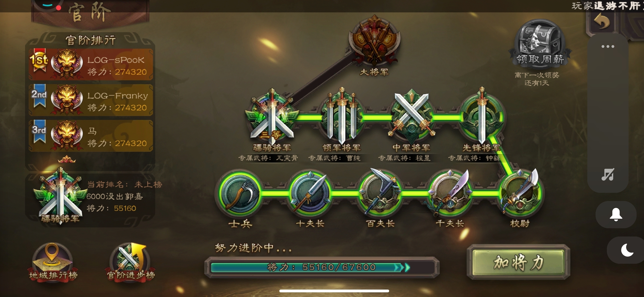Select the 骠骑将军 crossed swords emblem
Image resolution: width=644 pixels, height=297 pixels.
[x=272, y=116]
